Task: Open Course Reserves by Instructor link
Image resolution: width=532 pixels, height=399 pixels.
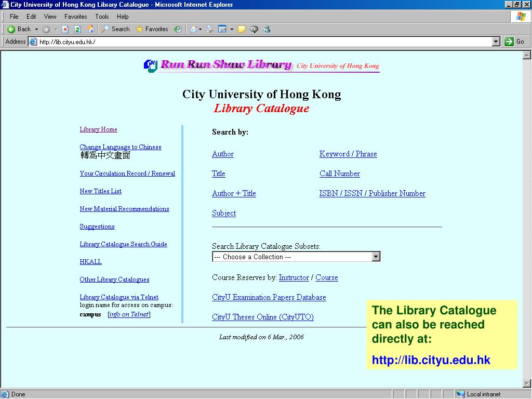Action: pos(294,277)
